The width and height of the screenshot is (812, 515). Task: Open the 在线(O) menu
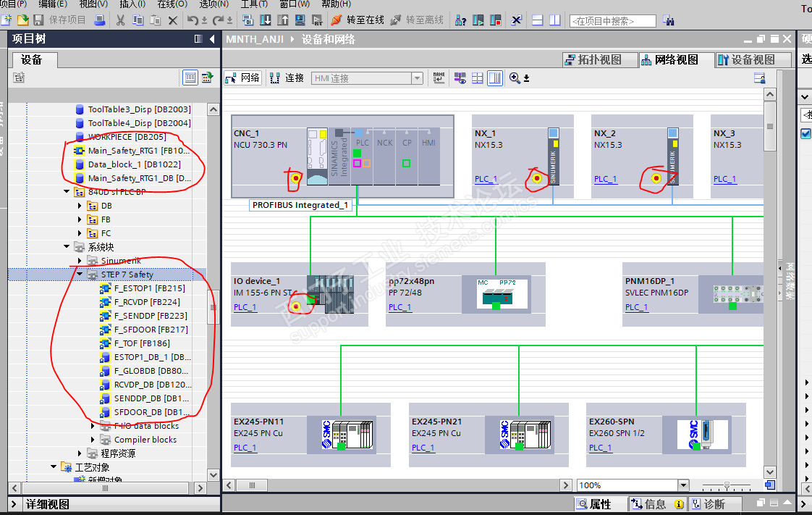(x=172, y=4)
